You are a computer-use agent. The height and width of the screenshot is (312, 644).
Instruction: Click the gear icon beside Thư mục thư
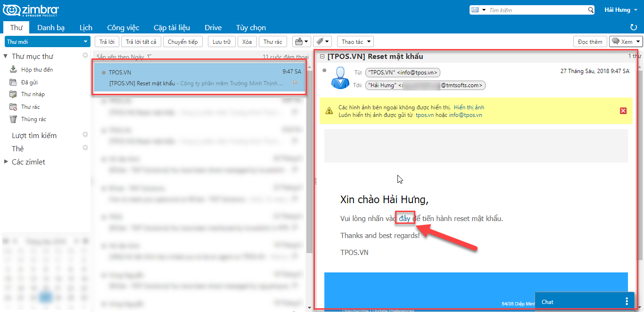(x=85, y=56)
